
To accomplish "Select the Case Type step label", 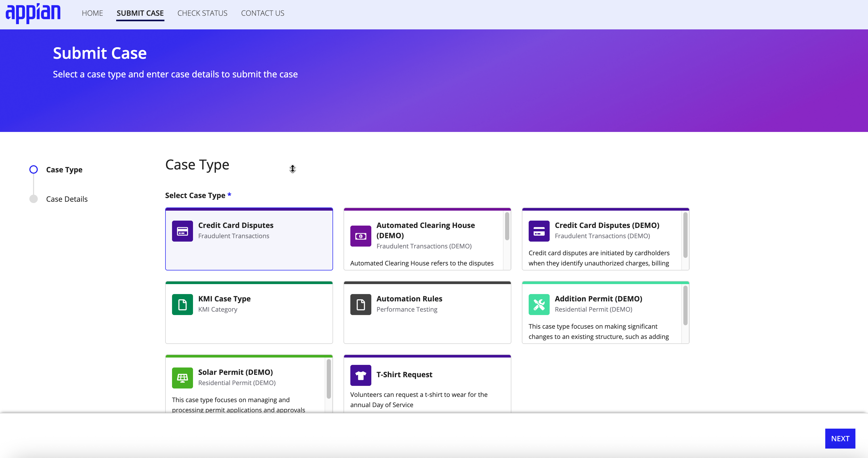I will click(64, 169).
